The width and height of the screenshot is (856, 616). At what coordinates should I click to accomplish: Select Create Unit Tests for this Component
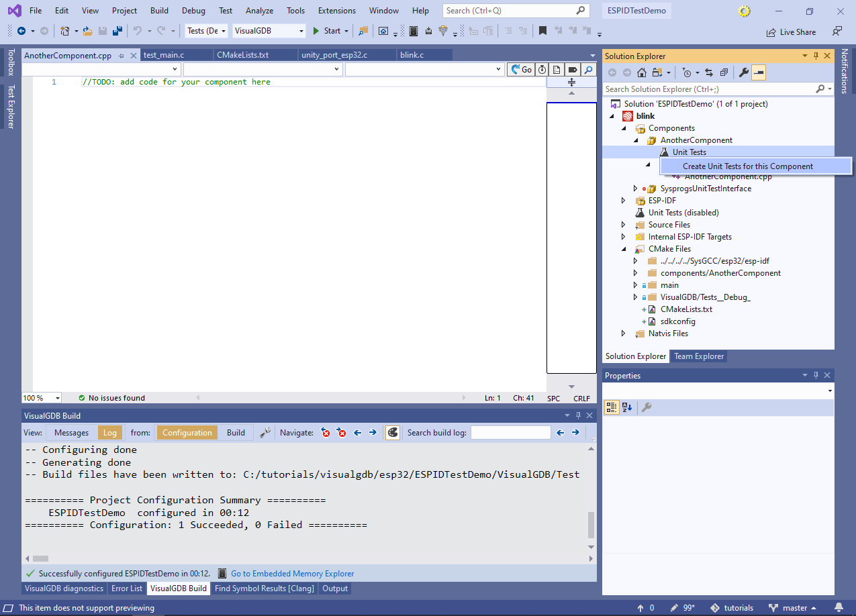click(x=756, y=166)
